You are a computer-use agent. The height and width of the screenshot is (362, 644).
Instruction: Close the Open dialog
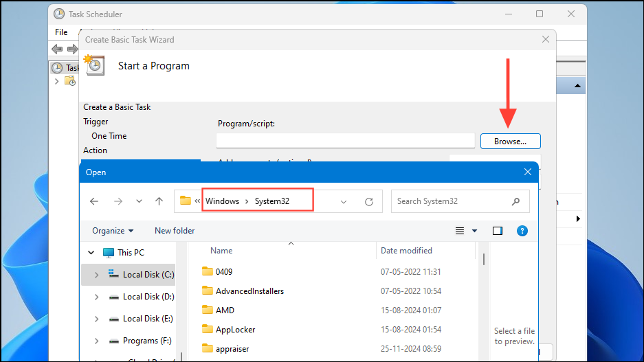528,172
